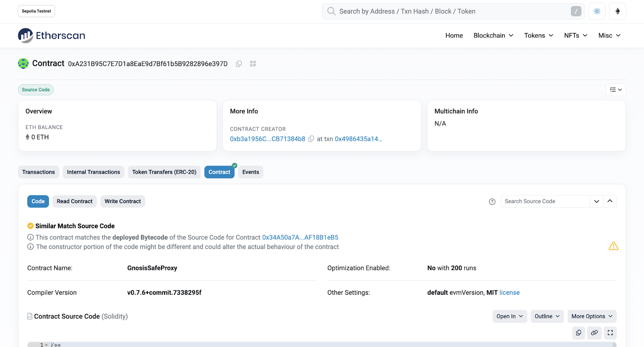Expand the More Options dropdown
Viewport: 644px width, 347px height.
(592, 316)
